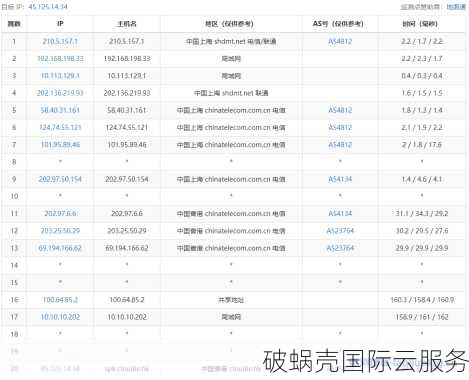Open the 10.113.129.1 IP link
The width and height of the screenshot is (469, 380).
coord(60,76)
